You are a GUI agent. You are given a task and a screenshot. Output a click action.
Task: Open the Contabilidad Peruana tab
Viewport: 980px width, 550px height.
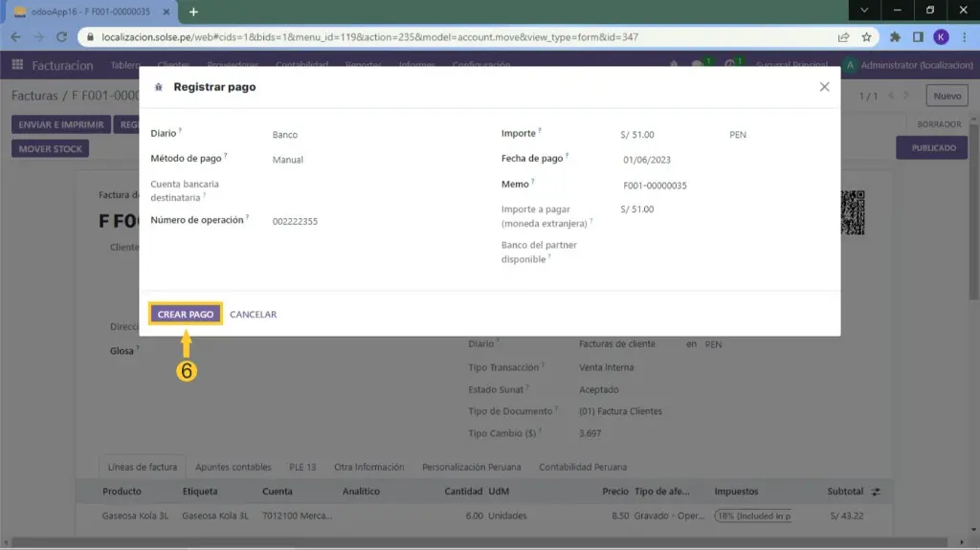(583, 467)
